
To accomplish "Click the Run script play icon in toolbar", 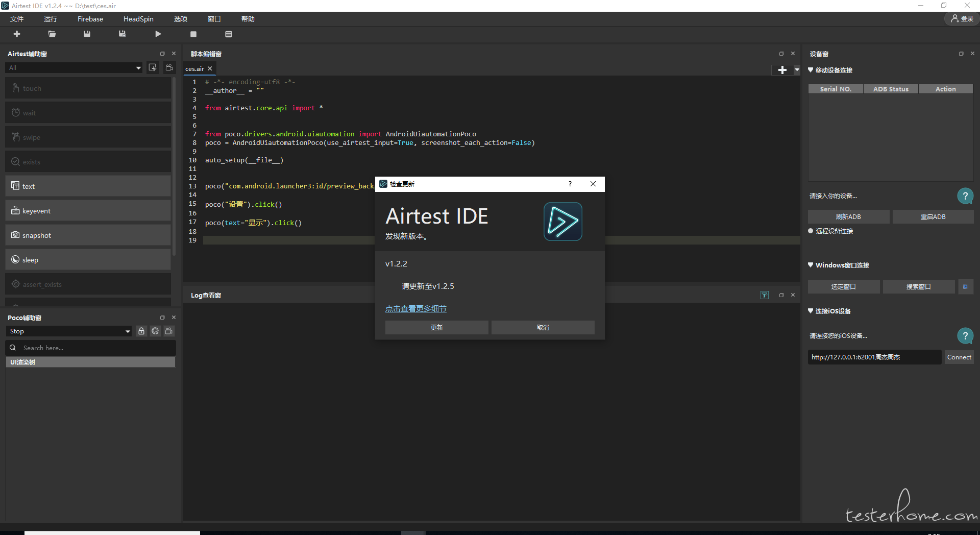I will pos(158,34).
